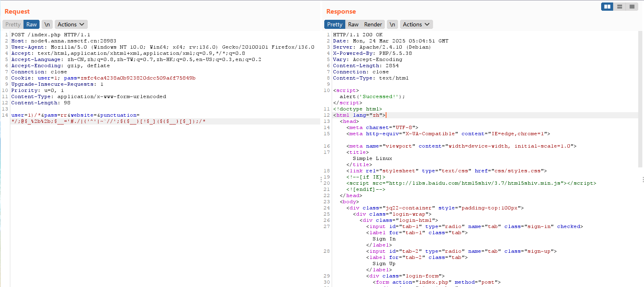
Task: Click the Content-Type urlencoded header in Request
Action: pyautogui.click(x=89, y=96)
